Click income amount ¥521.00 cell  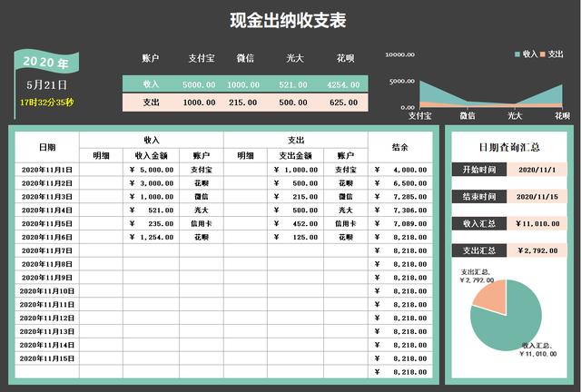152,211
